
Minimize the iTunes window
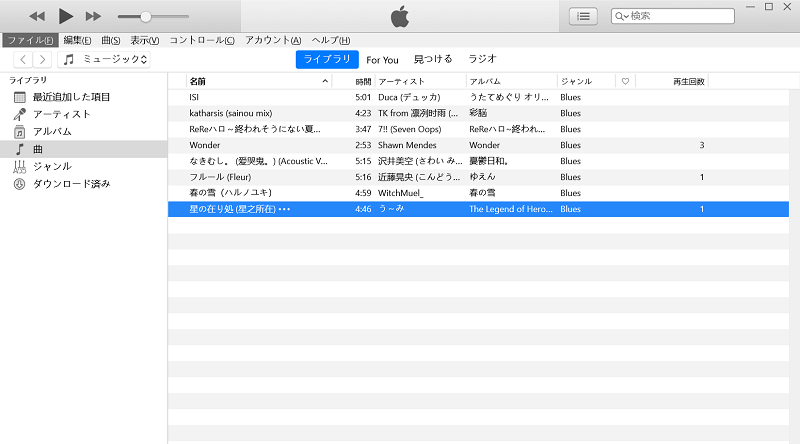click(750, 7)
